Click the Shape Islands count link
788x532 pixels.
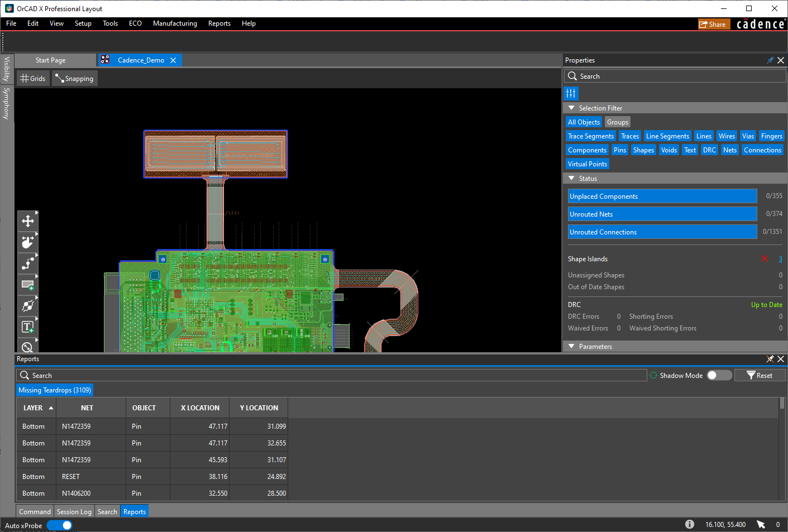[780, 259]
